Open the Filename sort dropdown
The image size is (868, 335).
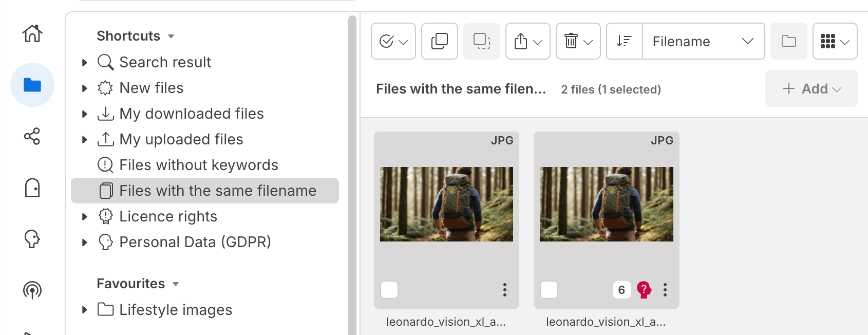703,41
